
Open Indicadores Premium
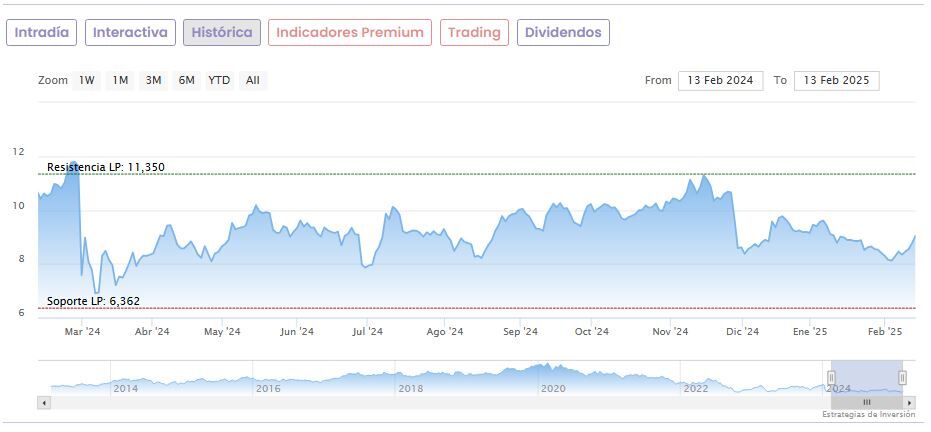point(350,33)
